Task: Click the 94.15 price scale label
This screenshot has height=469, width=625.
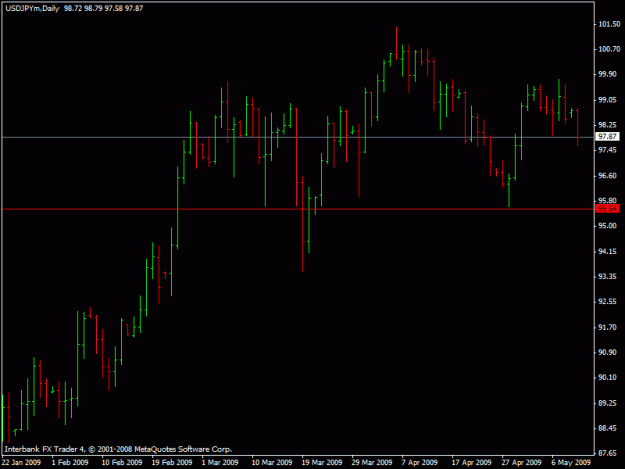Action: click(609, 251)
